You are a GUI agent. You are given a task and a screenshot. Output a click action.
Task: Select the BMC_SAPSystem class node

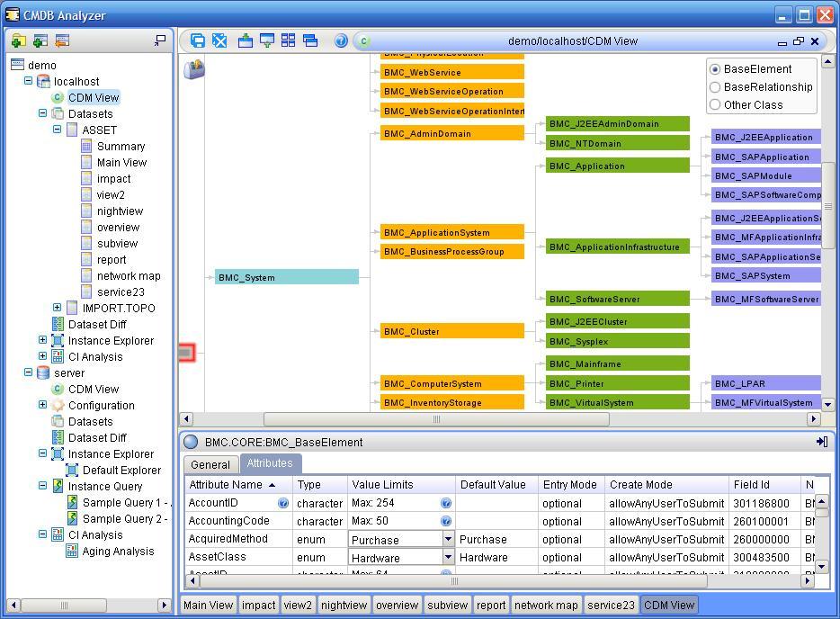[765, 275]
